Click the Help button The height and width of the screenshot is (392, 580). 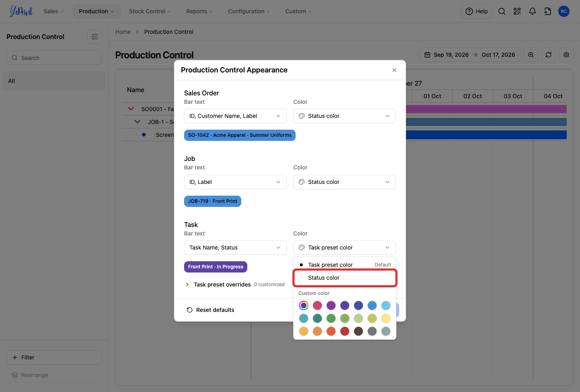pos(476,11)
